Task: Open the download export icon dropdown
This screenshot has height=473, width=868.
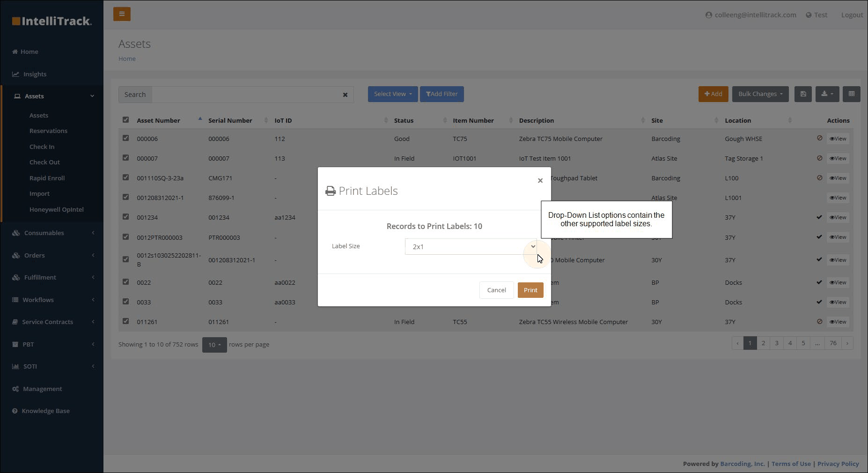Action: [827, 94]
